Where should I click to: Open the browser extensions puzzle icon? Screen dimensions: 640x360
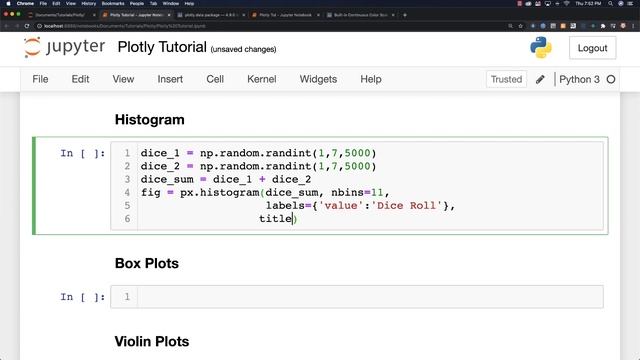click(x=603, y=26)
